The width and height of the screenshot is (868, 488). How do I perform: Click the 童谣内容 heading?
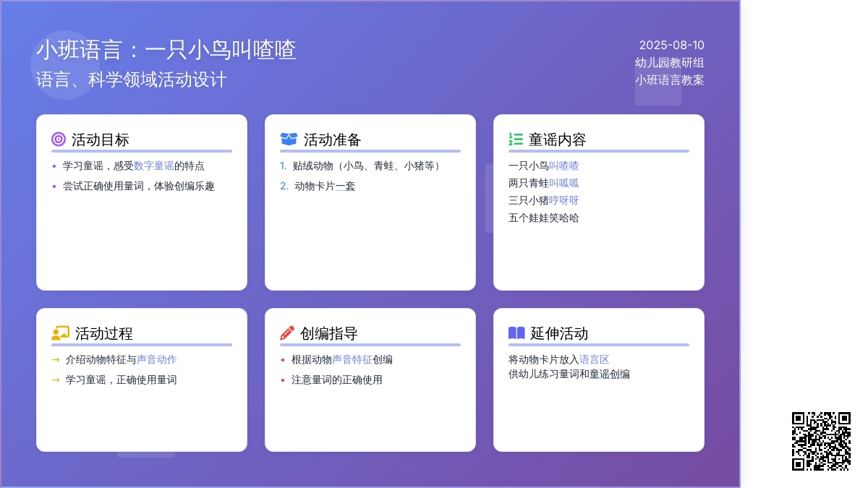[x=558, y=140]
